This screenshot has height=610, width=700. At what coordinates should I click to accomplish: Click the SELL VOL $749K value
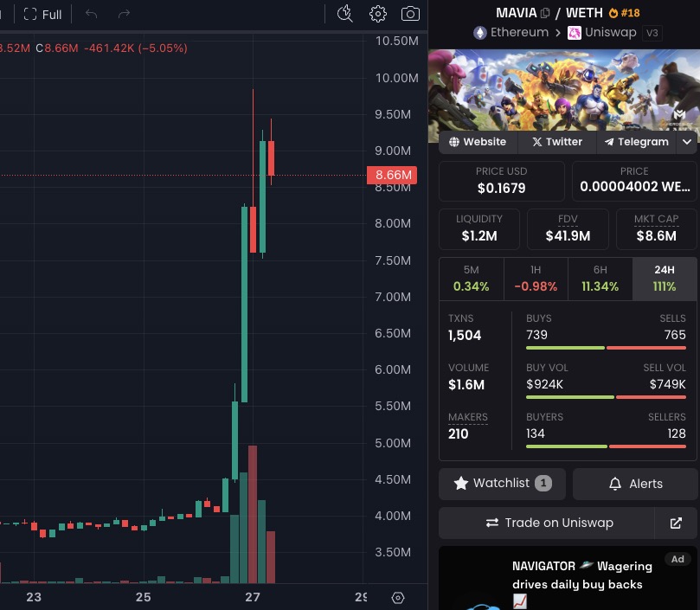pos(667,384)
